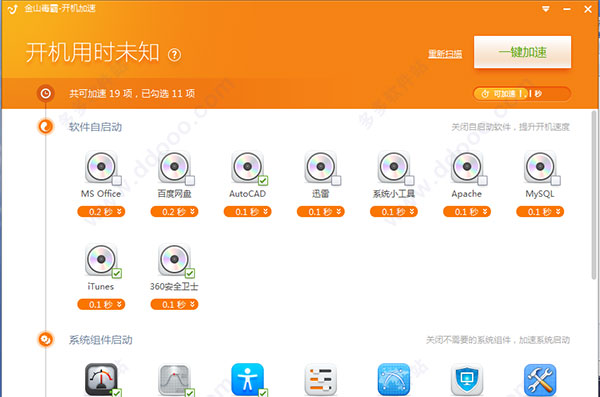Click the blue network map component icon
Image resolution: width=600 pixels, height=397 pixels.
pos(394,379)
